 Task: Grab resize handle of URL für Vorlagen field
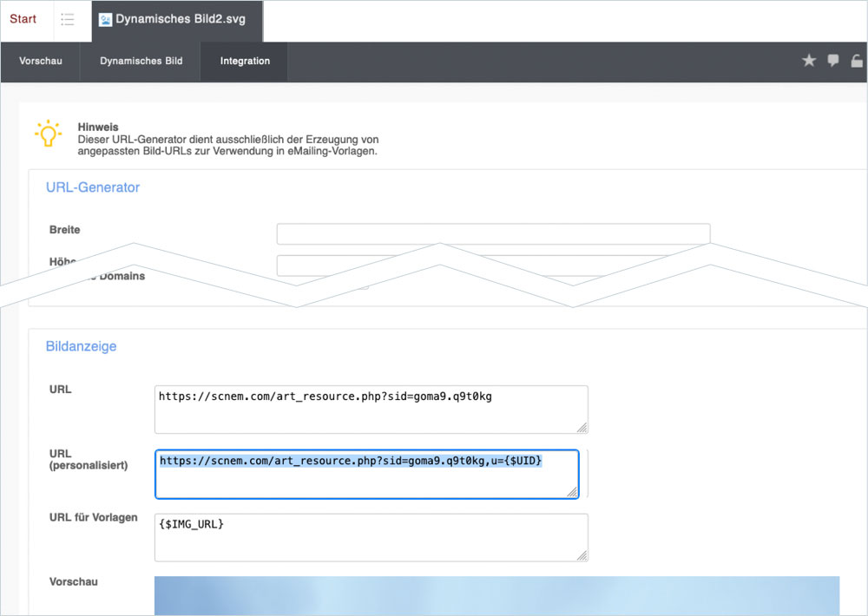coord(582,555)
